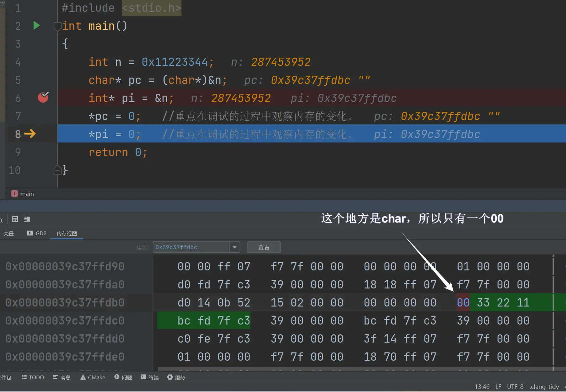Click the return 0 statement on line 9
Image resolution: width=566 pixels, height=392 pixels.
(x=118, y=152)
